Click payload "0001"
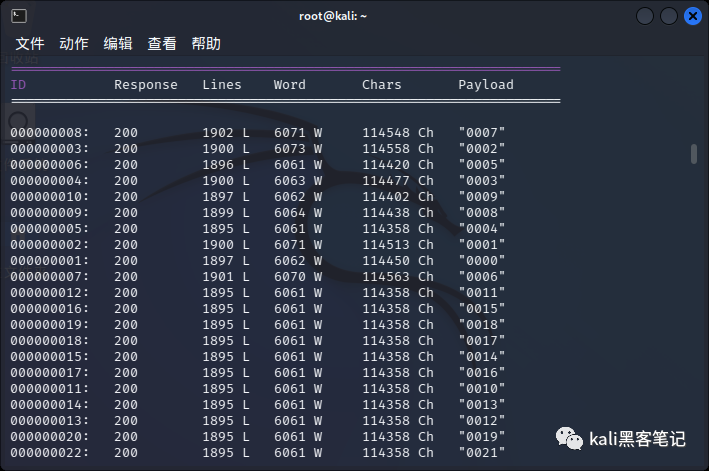The image size is (709, 471). (x=482, y=245)
